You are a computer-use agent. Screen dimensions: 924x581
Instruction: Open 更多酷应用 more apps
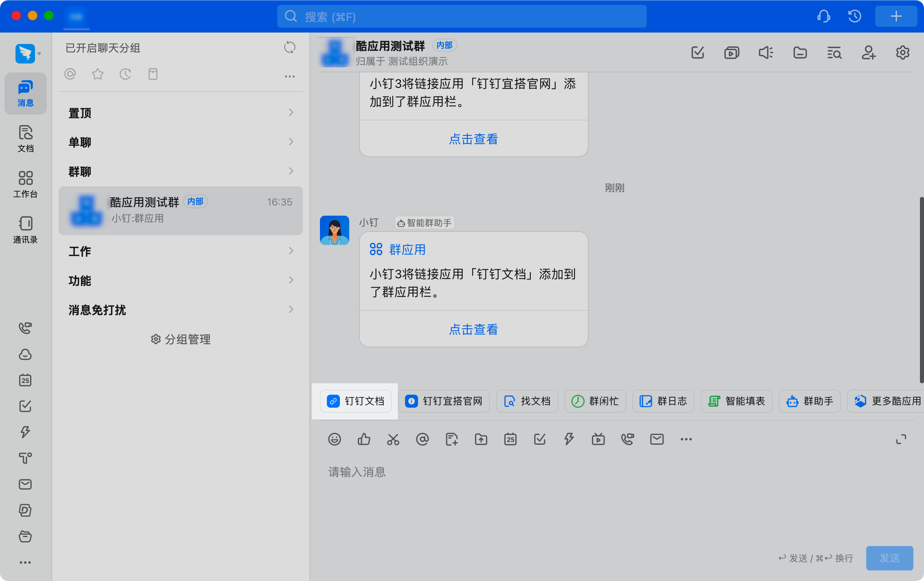pos(886,401)
